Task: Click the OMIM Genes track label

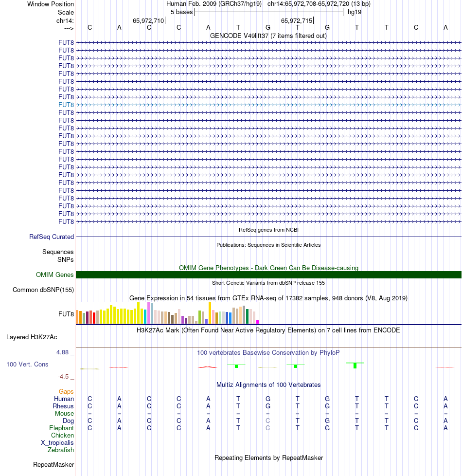Action: pyautogui.click(x=54, y=275)
